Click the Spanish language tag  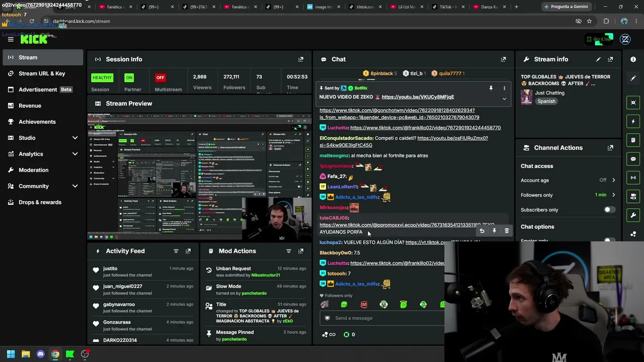[x=546, y=102]
